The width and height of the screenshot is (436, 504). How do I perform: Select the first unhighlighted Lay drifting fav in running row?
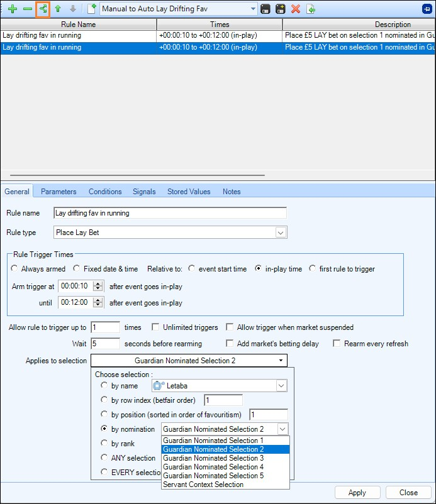218,35
